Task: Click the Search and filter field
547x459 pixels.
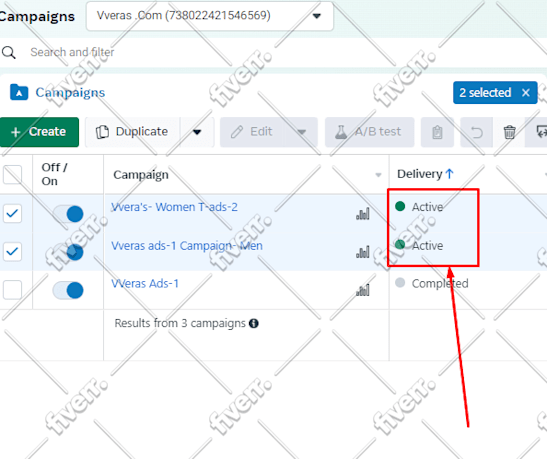Action: coord(72,52)
